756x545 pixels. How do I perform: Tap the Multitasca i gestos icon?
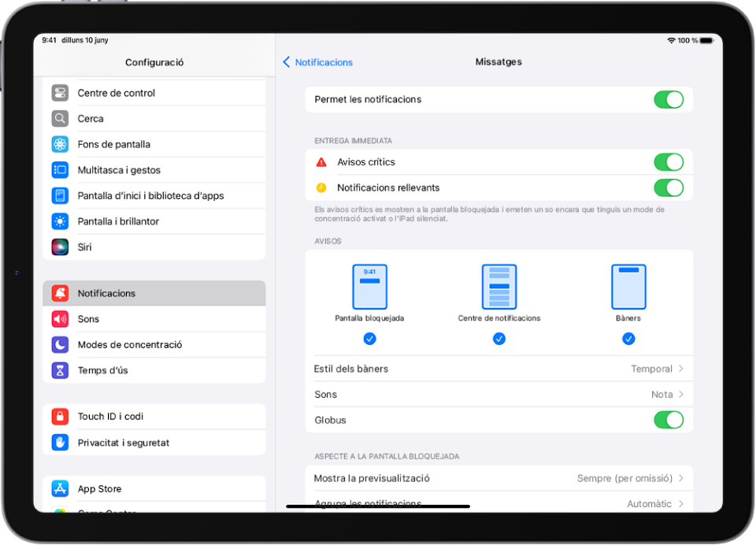60,170
